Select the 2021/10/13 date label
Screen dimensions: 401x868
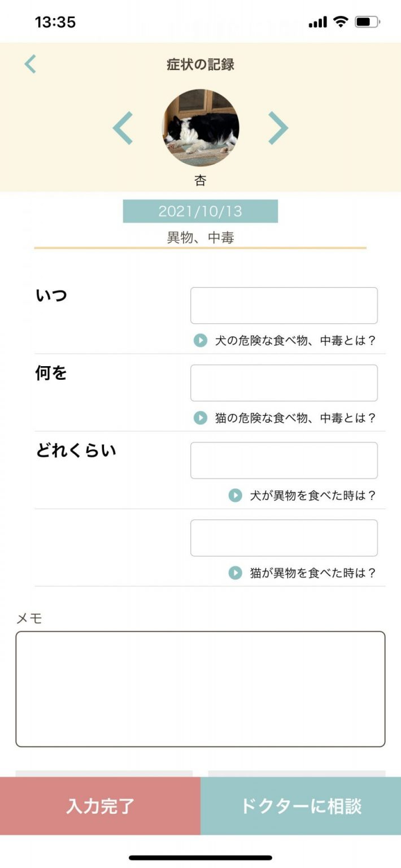(x=200, y=211)
